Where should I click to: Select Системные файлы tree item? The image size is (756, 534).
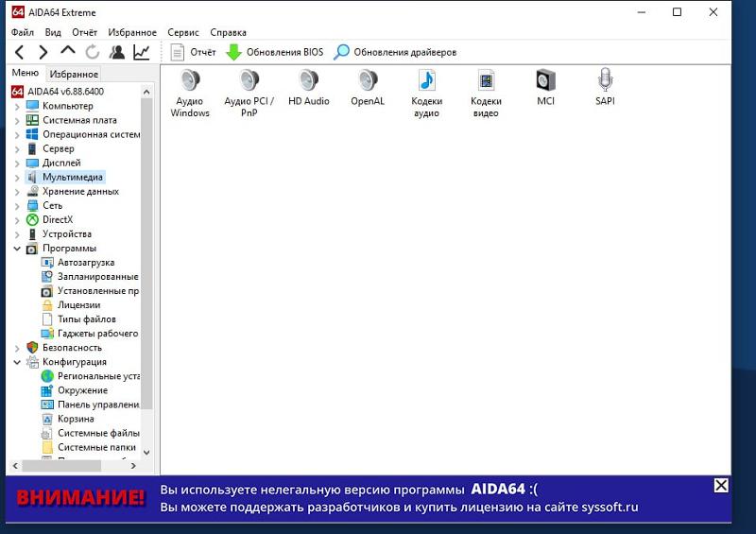[91, 433]
